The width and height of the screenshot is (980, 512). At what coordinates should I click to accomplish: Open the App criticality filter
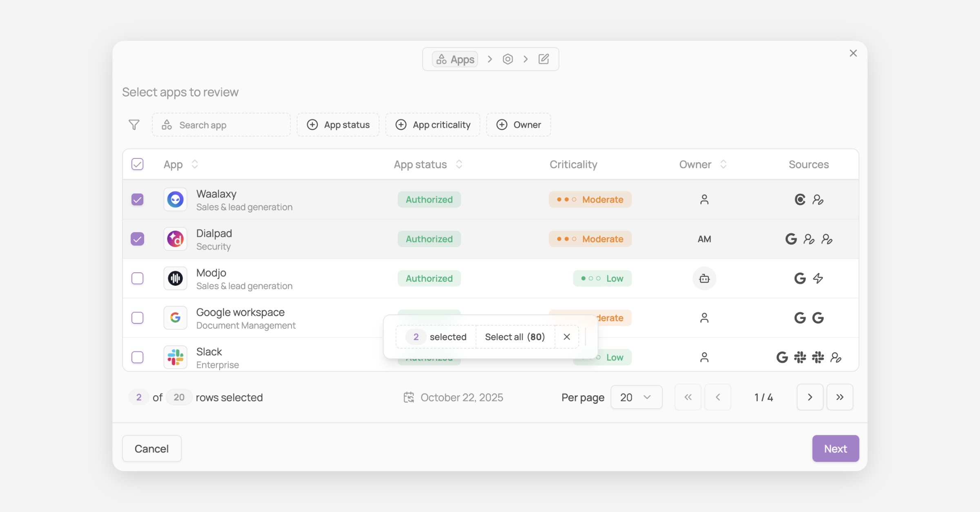433,125
